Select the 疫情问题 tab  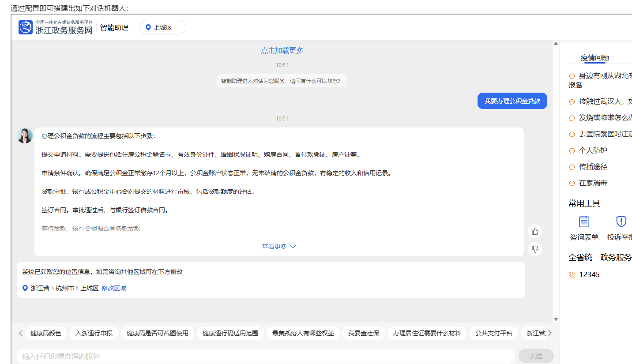594,57
